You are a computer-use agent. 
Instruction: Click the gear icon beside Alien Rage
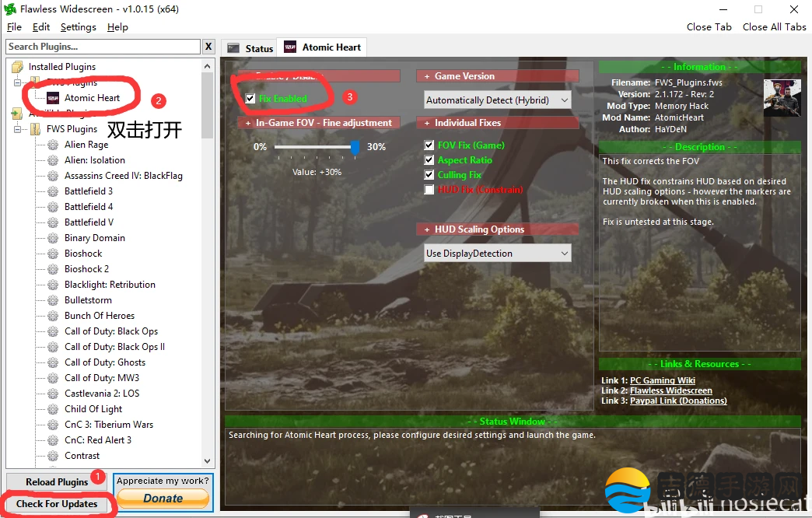pyautogui.click(x=53, y=145)
